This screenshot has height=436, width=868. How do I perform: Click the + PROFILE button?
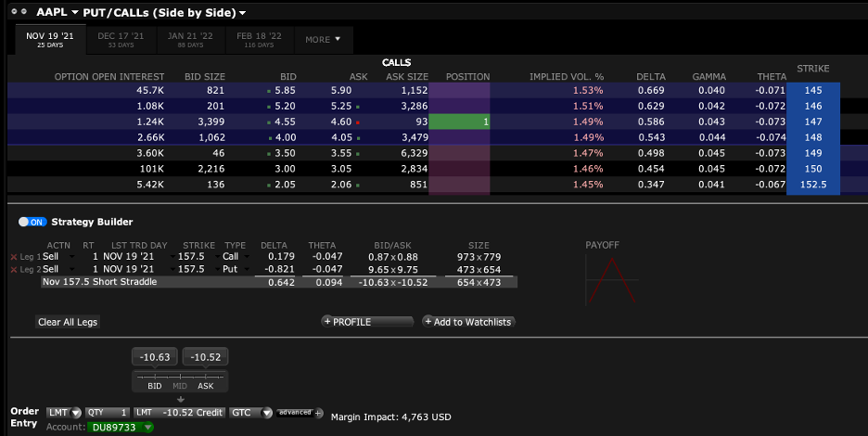tap(367, 322)
